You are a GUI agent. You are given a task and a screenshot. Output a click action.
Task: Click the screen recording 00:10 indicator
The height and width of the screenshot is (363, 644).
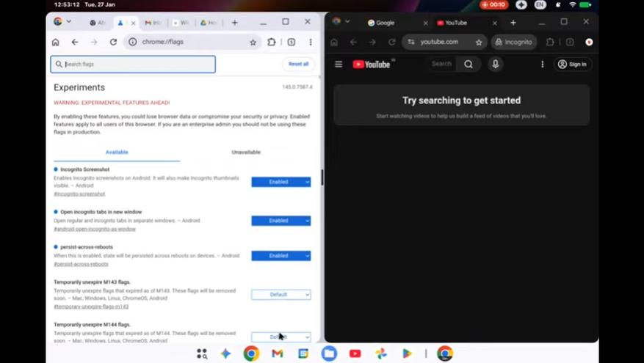click(x=494, y=5)
